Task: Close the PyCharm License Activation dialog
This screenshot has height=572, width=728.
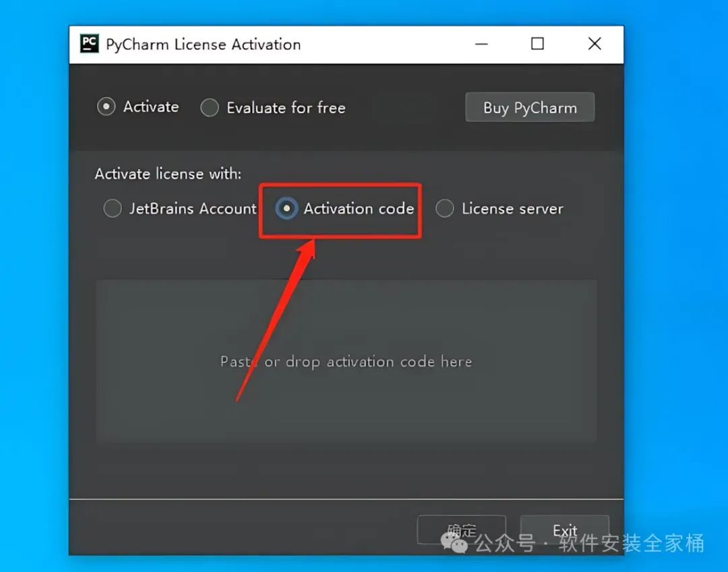Action: click(595, 44)
